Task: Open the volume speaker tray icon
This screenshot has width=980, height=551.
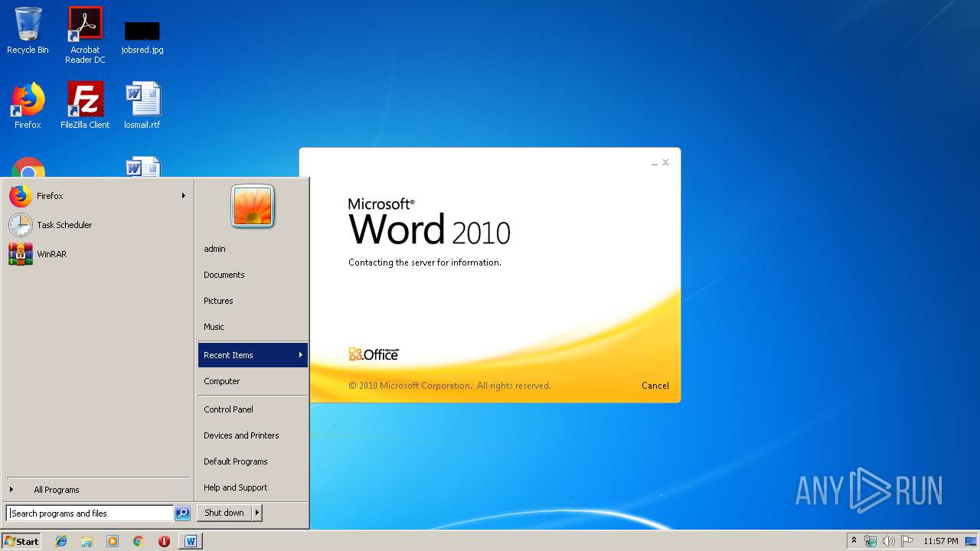Action: 889,541
